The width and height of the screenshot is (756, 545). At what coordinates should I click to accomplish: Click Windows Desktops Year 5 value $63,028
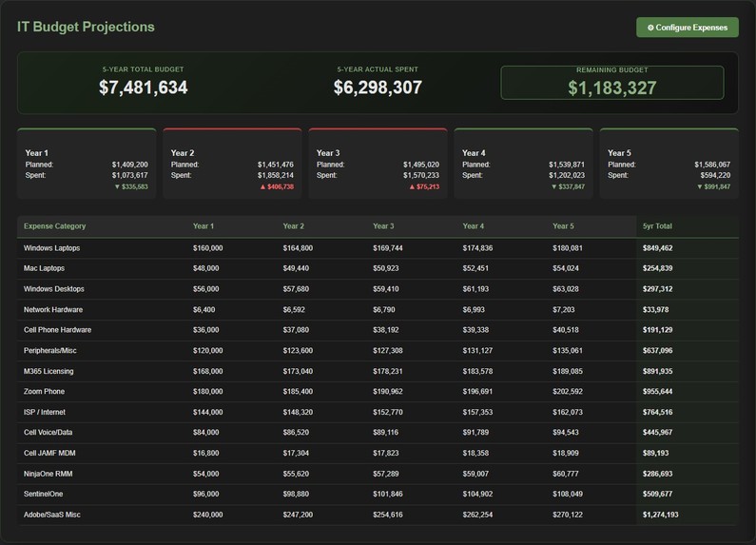tap(566, 289)
